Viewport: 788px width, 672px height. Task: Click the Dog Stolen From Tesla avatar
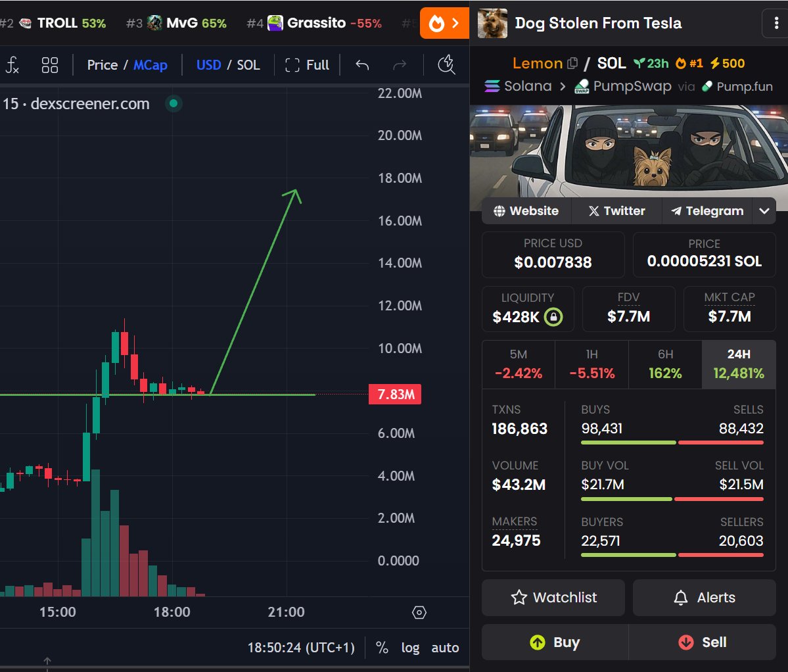492,23
